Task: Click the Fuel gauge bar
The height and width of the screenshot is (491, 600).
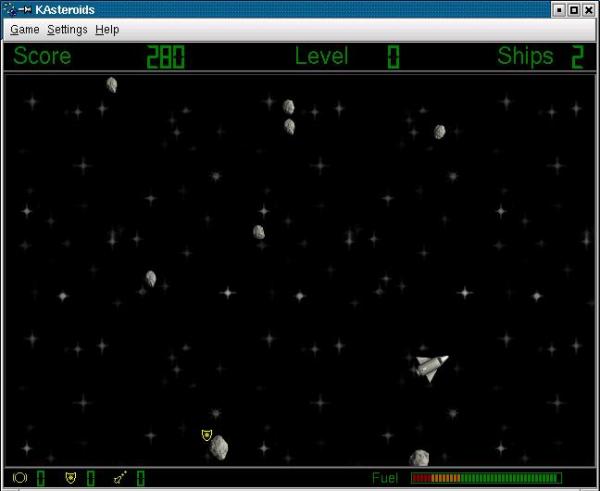Action: pos(486,478)
